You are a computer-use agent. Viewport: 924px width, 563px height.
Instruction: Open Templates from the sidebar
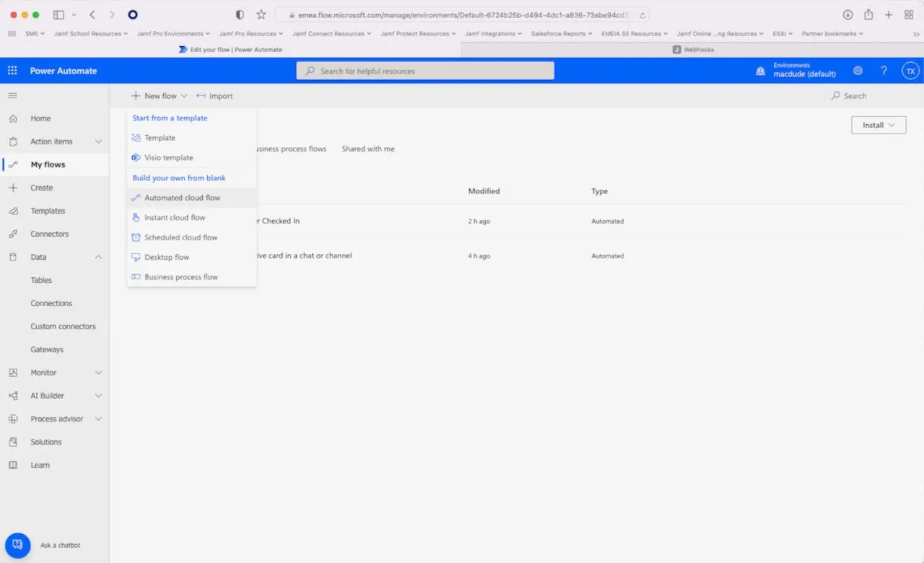47,210
